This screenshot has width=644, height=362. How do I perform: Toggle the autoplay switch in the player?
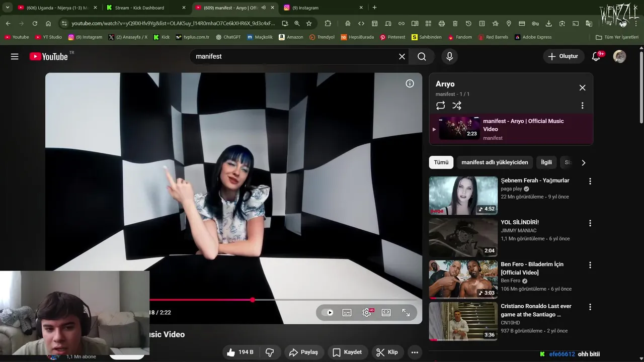[x=328, y=312]
